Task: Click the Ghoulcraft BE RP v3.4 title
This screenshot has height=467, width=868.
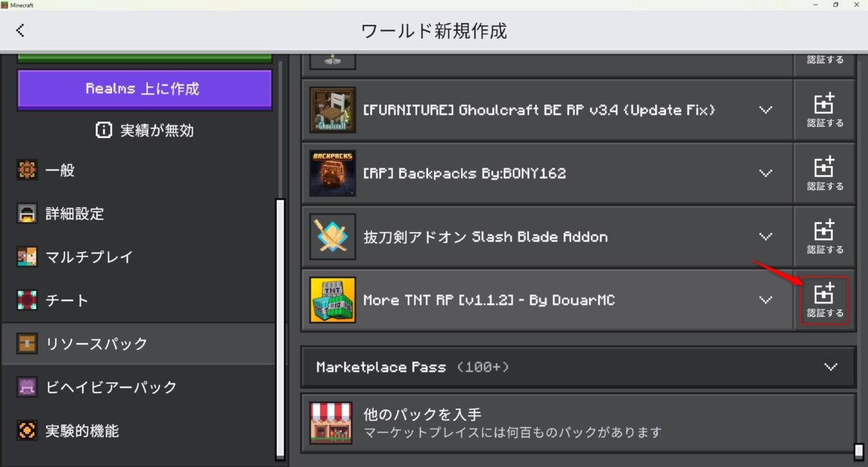Action: 539,110
